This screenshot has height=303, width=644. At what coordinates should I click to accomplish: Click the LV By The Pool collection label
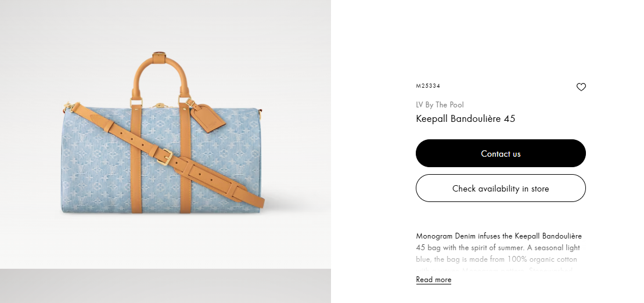coord(440,104)
